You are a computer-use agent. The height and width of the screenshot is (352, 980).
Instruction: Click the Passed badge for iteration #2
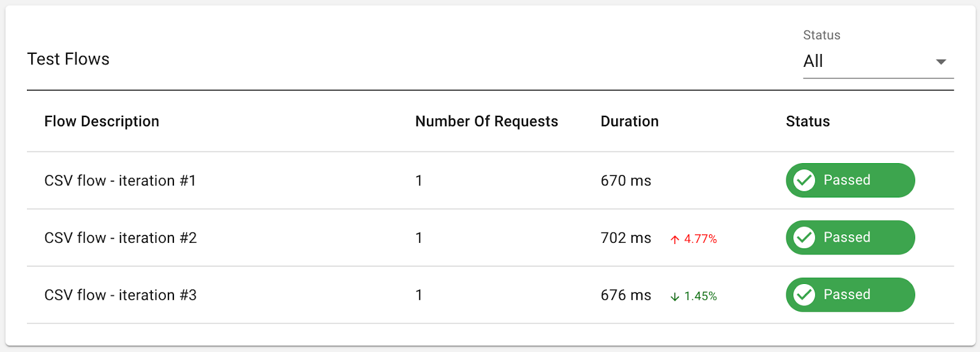[x=850, y=237]
